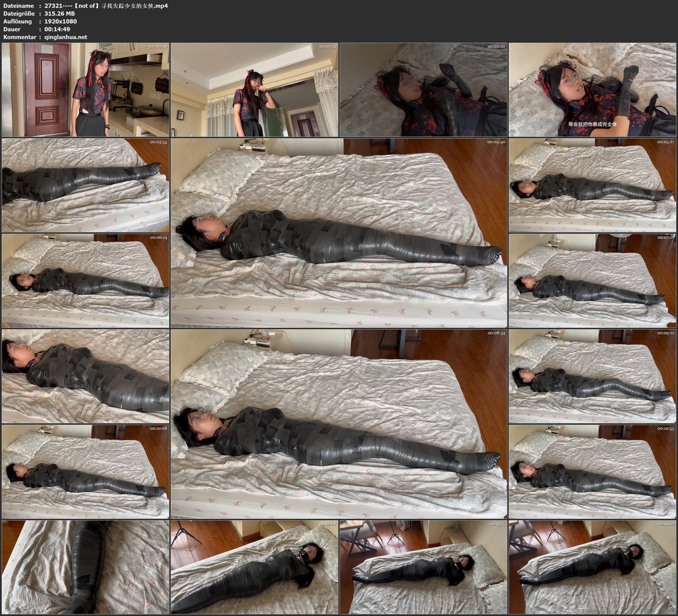Image resolution: width=678 pixels, height=616 pixels.
Task: Select the thumbnail labeled 00:03:53
Action: tap(85, 185)
